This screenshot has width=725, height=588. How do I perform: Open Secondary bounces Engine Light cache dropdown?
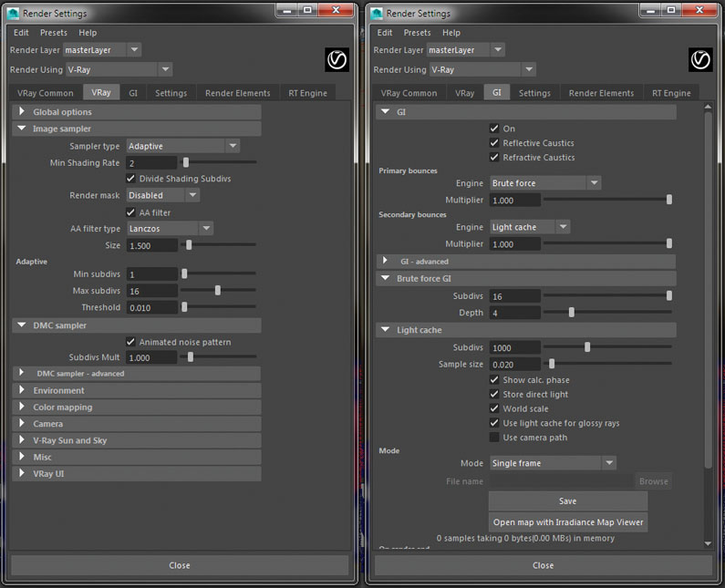(x=530, y=227)
